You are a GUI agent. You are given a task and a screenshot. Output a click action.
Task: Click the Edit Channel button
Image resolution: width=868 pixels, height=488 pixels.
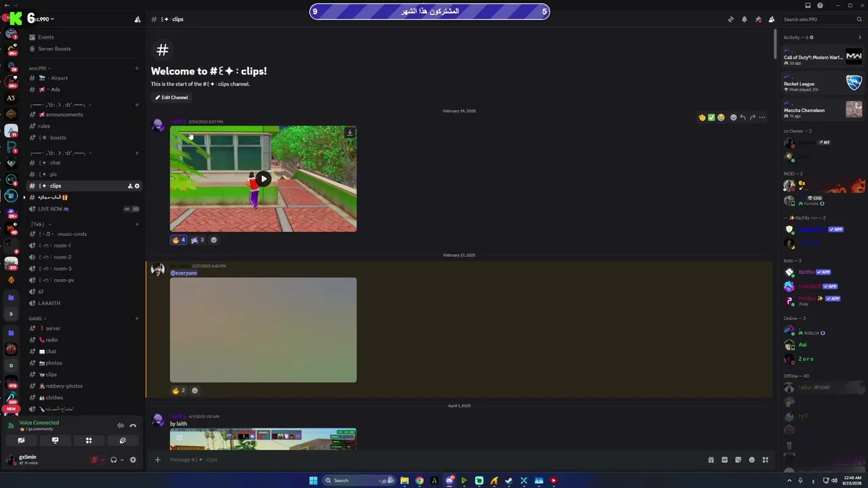pos(172,98)
